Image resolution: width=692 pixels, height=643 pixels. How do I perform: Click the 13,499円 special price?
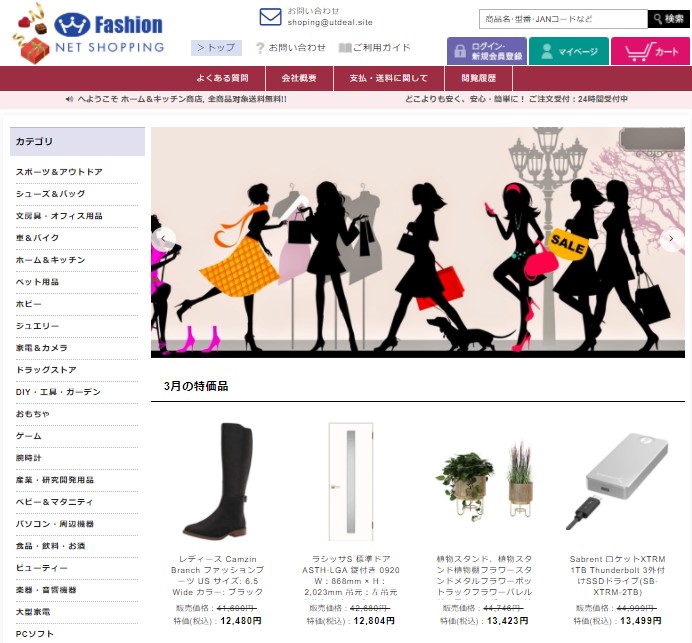[x=641, y=621]
